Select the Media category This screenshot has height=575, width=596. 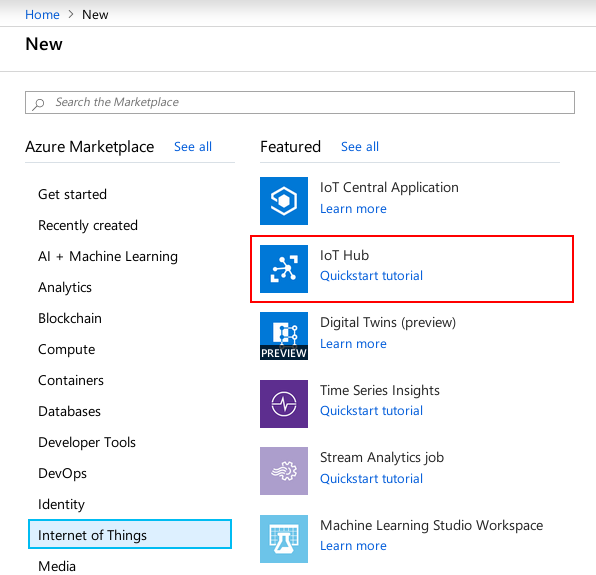point(57,566)
